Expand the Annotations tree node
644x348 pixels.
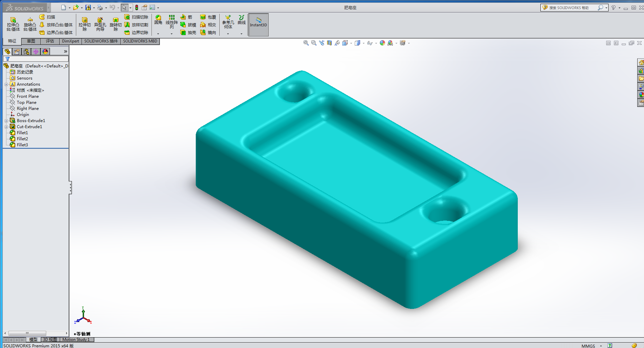click(6, 84)
